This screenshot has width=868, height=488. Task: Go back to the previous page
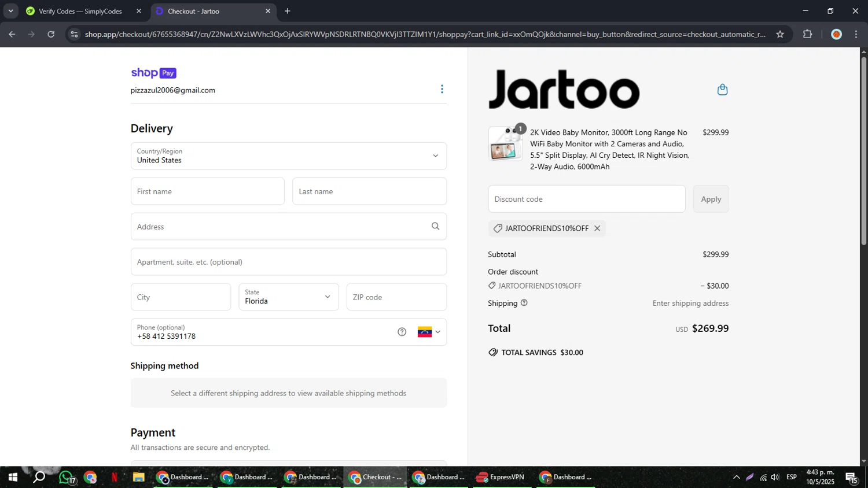click(x=12, y=34)
